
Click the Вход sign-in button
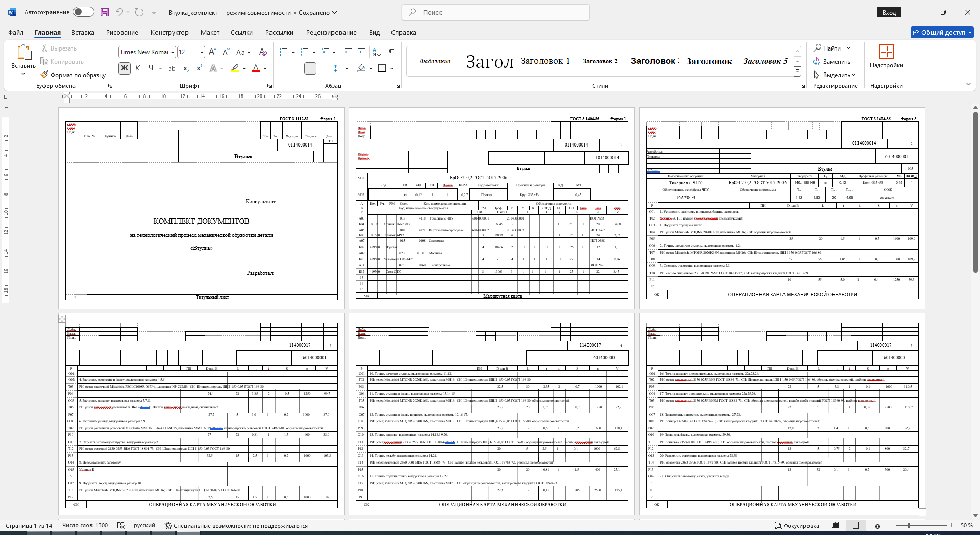(x=889, y=12)
